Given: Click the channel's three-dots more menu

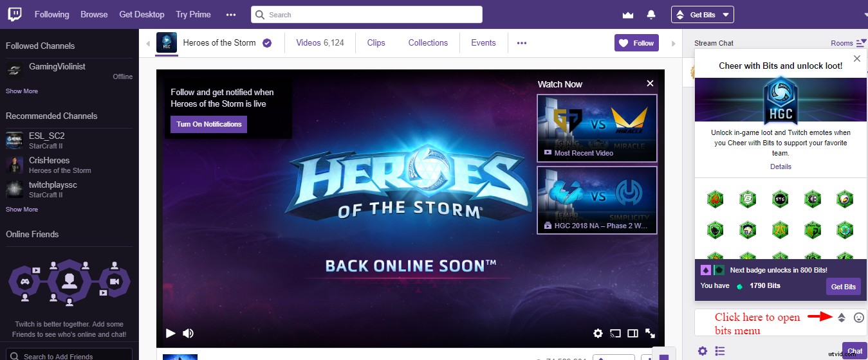Looking at the screenshot, I should [x=522, y=43].
